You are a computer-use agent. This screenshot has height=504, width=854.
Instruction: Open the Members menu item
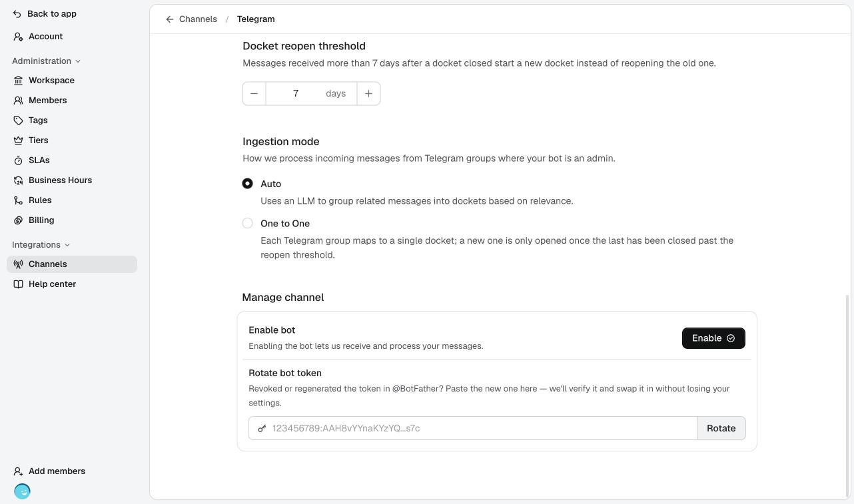(72, 101)
